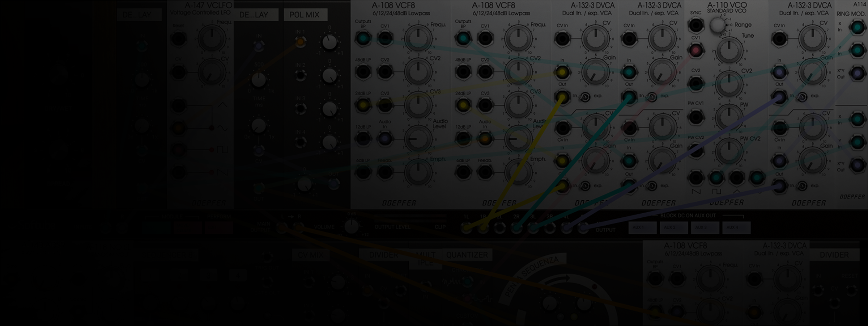Toggle the AUX 4 DC block button

(x=736, y=227)
